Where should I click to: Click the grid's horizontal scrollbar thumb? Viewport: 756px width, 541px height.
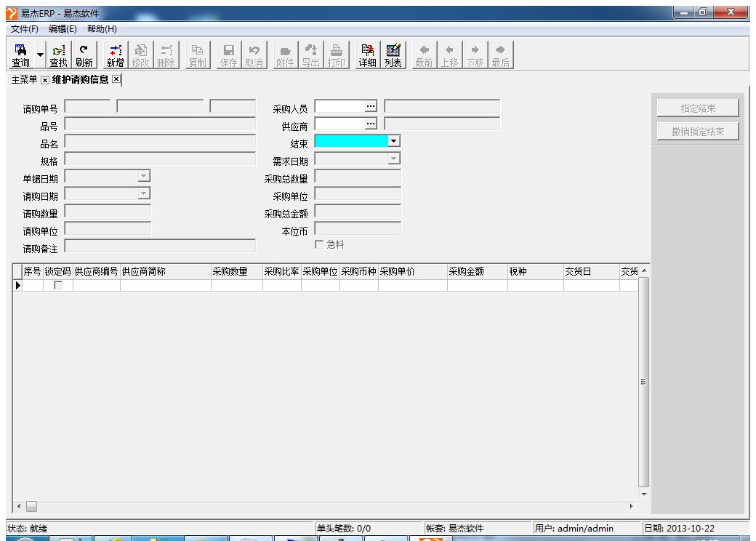click(31, 506)
